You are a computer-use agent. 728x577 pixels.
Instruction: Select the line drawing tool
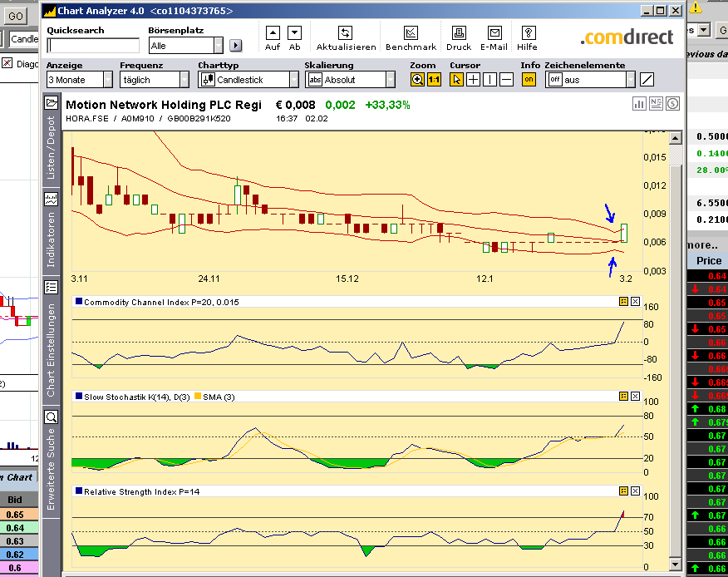(x=647, y=80)
